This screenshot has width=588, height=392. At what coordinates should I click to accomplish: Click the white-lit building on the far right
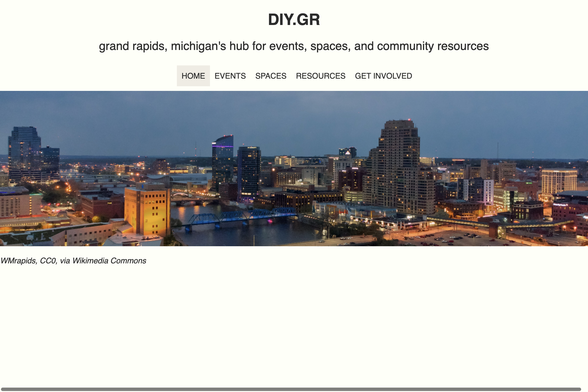(559, 181)
